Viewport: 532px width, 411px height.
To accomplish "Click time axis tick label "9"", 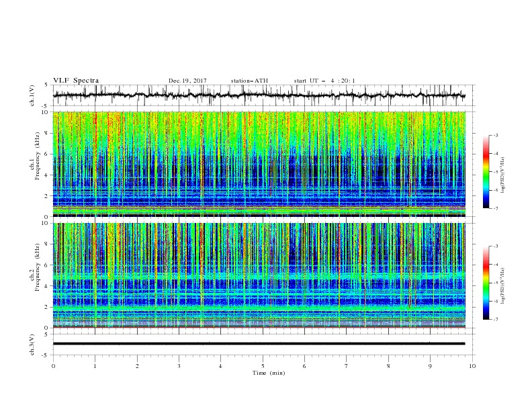I will point(430,366).
